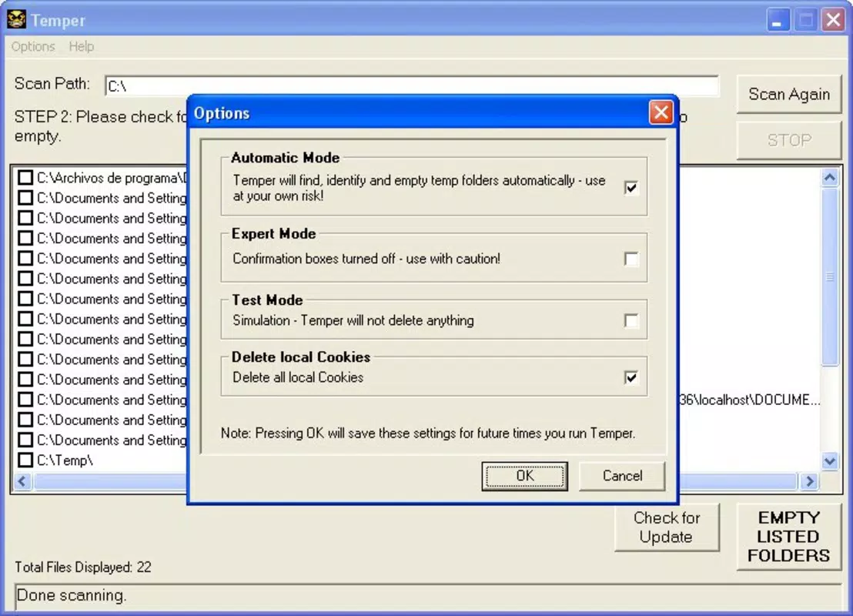The image size is (853, 616).
Task: Click the list's scroll right arrow
Action: (x=809, y=481)
